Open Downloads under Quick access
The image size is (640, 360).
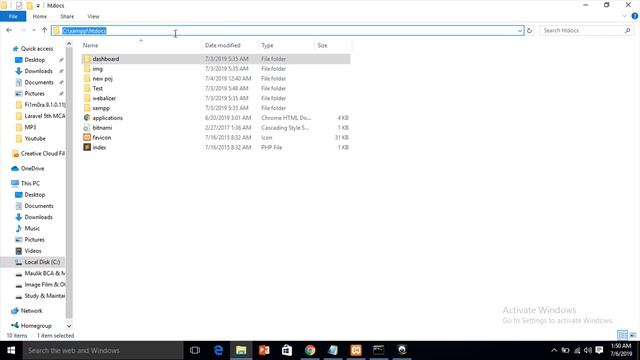click(38, 71)
